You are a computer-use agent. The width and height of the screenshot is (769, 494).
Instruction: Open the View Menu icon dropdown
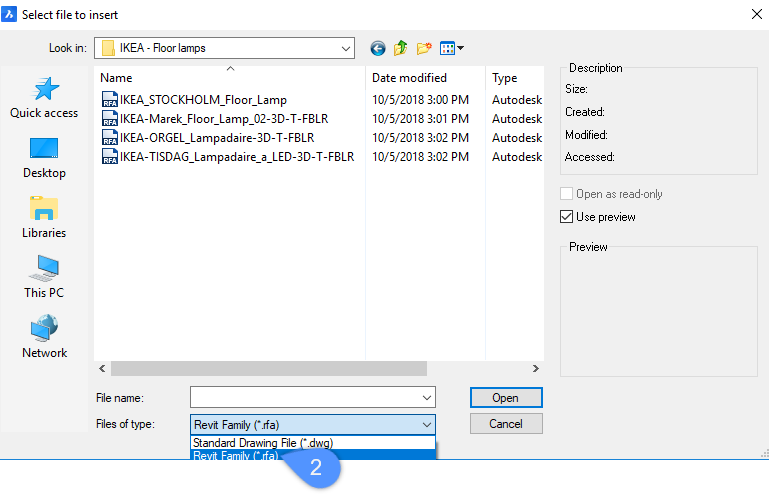(x=452, y=48)
